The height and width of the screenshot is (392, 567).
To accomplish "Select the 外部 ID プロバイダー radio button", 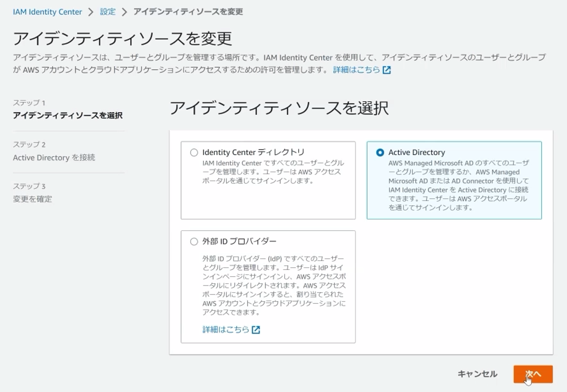I will [194, 241].
